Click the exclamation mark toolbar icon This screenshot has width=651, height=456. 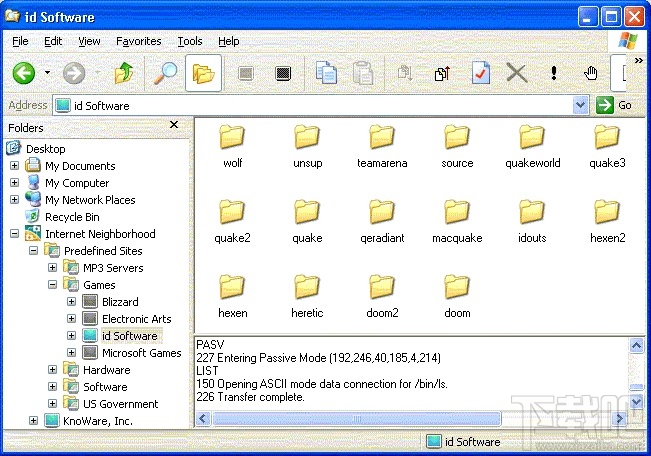pyautogui.click(x=554, y=73)
